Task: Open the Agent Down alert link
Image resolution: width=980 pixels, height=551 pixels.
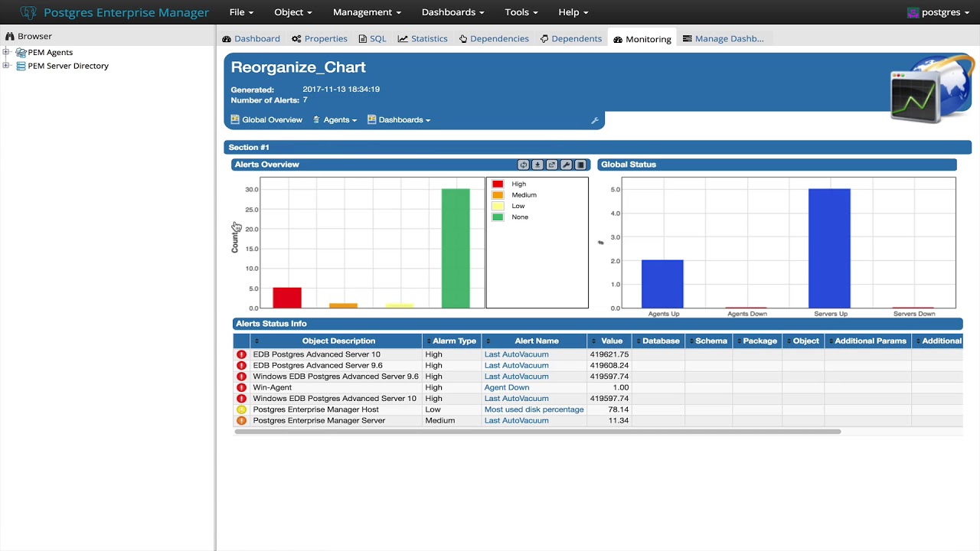Action: [507, 388]
